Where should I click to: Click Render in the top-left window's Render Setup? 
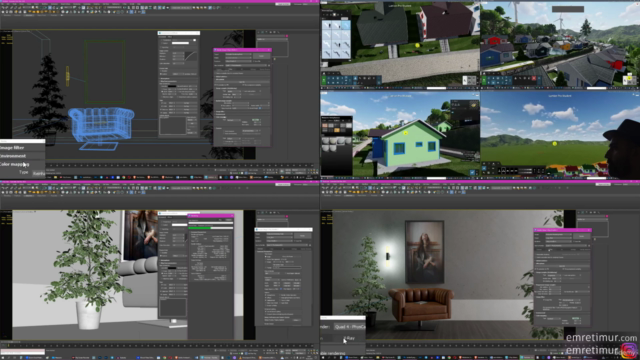(x=261, y=56)
